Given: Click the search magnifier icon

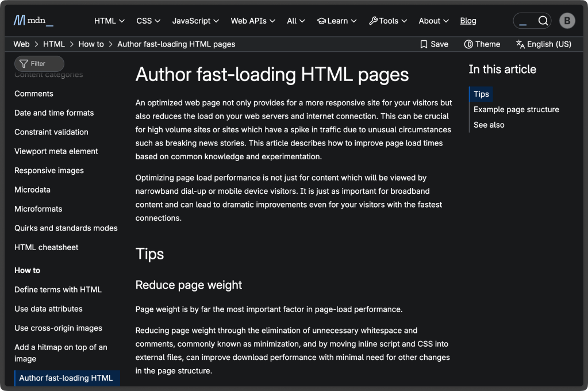Looking at the screenshot, I should 543,21.
